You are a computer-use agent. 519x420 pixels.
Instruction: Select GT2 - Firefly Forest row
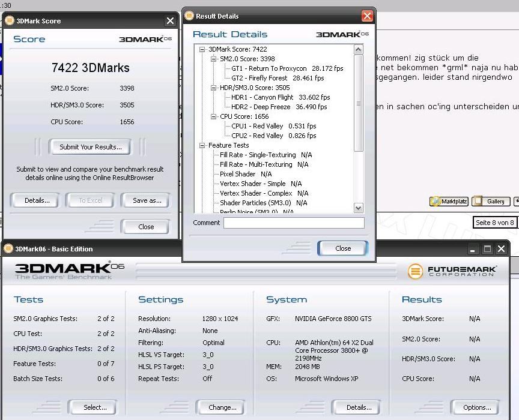(x=278, y=78)
